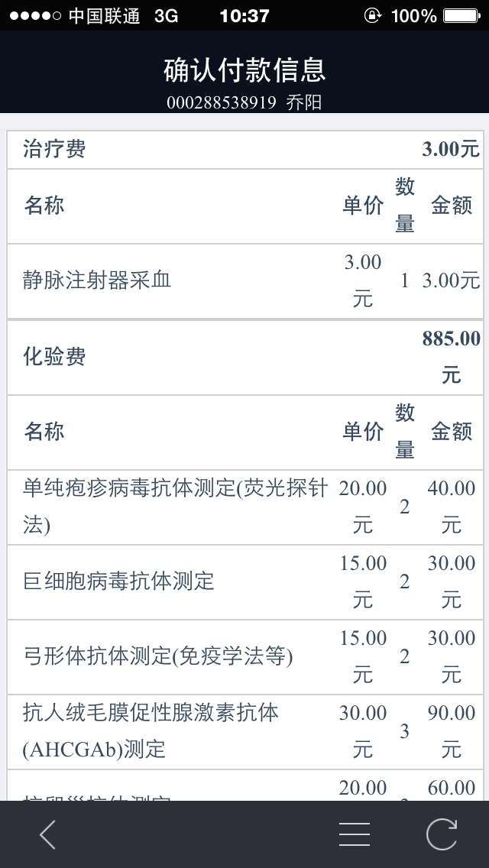
Task: Tap the 确认付款信息 page title
Action: (x=244, y=70)
